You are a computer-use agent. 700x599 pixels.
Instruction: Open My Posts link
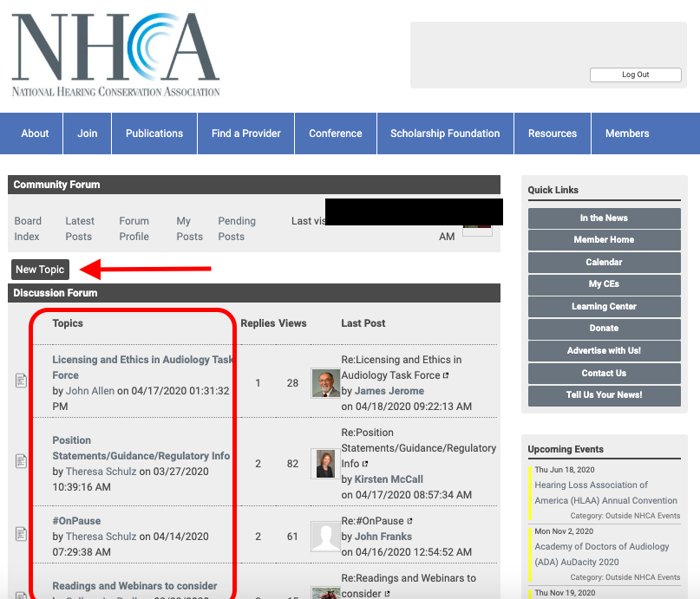click(x=189, y=229)
